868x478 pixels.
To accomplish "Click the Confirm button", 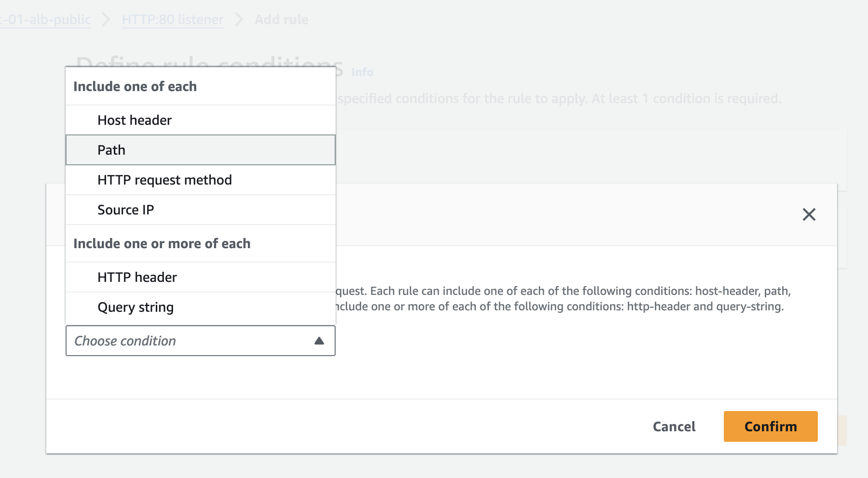I will click(x=770, y=426).
